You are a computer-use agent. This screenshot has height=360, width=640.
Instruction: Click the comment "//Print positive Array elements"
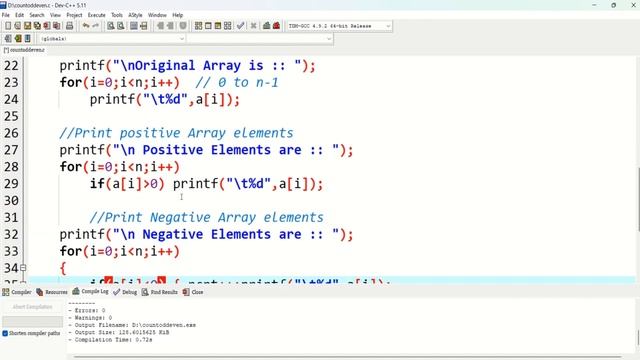click(x=176, y=133)
